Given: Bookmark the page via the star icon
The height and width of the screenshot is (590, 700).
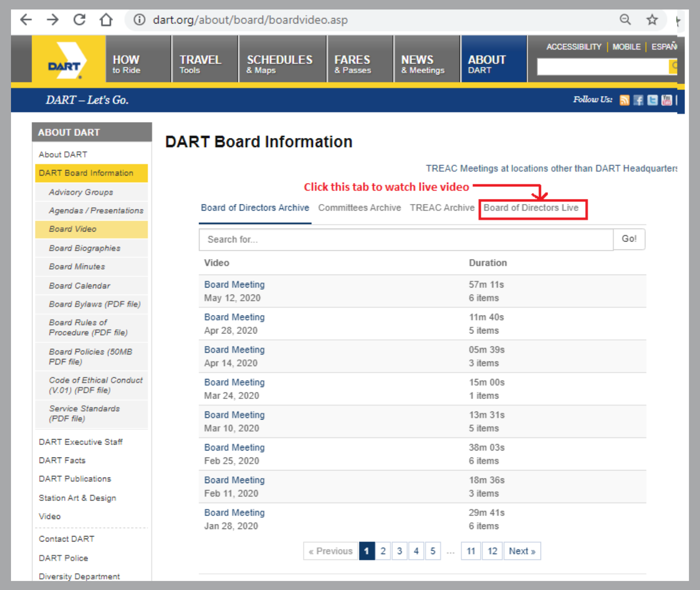Looking at the screenshot, I should point(651,20).
